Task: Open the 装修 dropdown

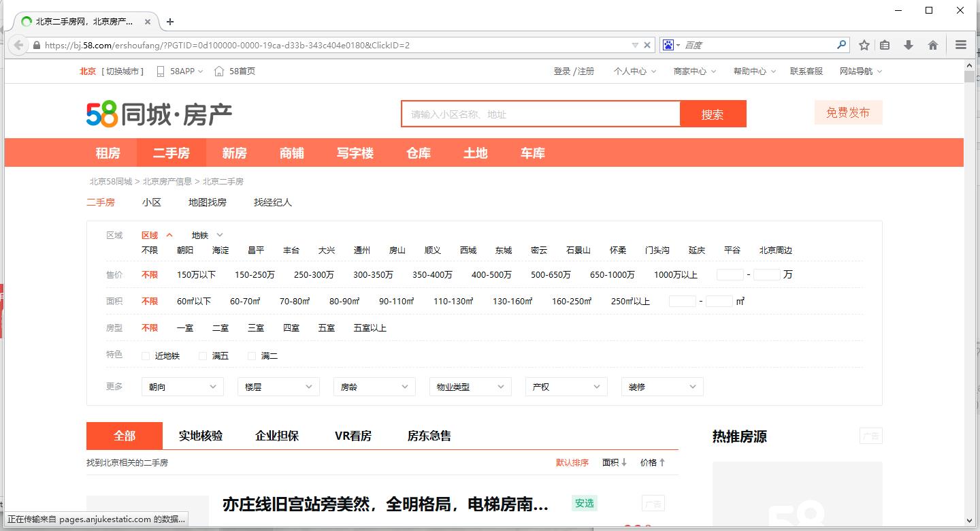Action: pyautogui.click(x=662, y=387)
